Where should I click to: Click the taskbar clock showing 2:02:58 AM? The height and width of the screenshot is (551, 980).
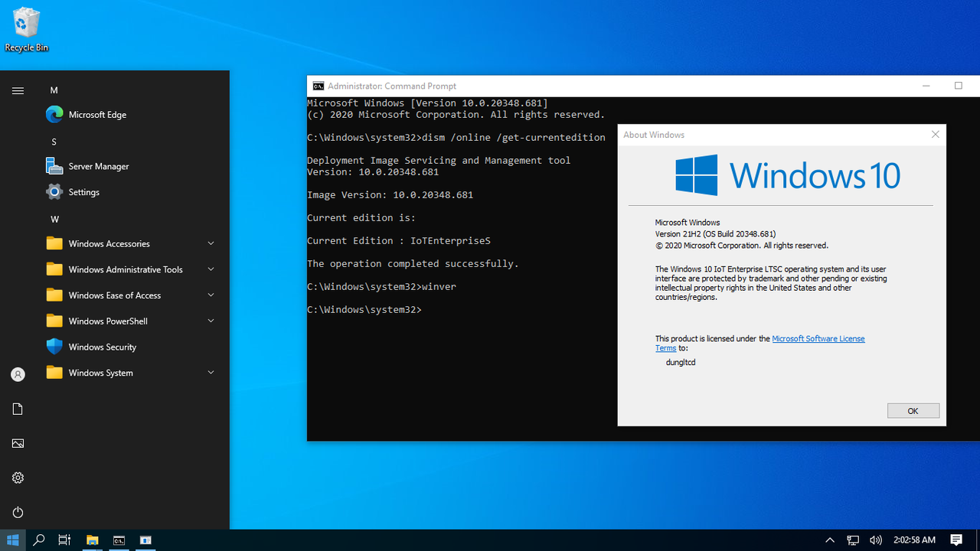(914, 540)
